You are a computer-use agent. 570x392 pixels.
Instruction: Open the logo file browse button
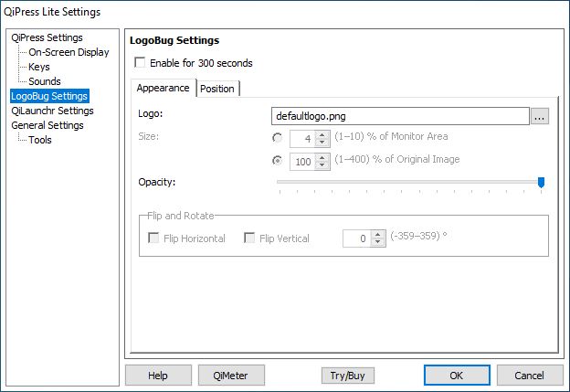click(540, 116)
